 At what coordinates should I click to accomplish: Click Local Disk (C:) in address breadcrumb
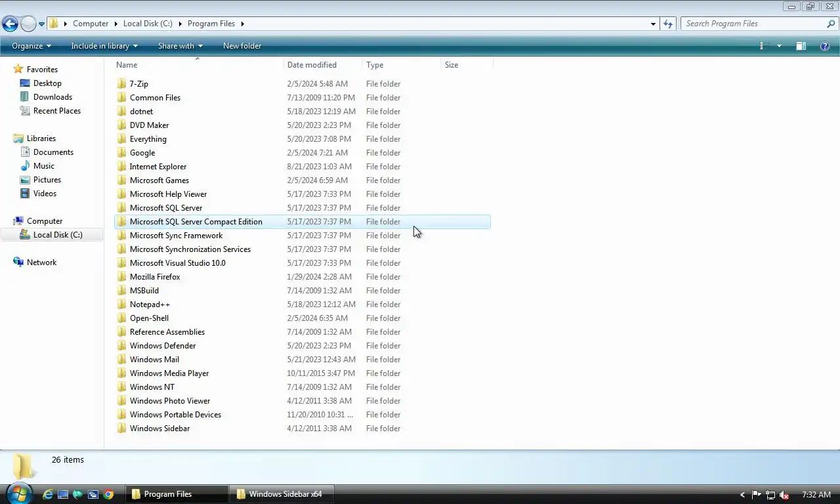pyautogui.click(x=148, y=24)
